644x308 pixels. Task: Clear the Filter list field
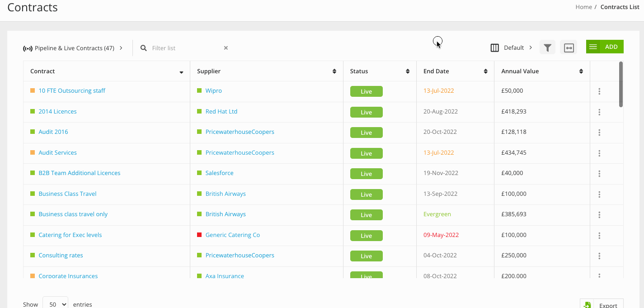226,48
